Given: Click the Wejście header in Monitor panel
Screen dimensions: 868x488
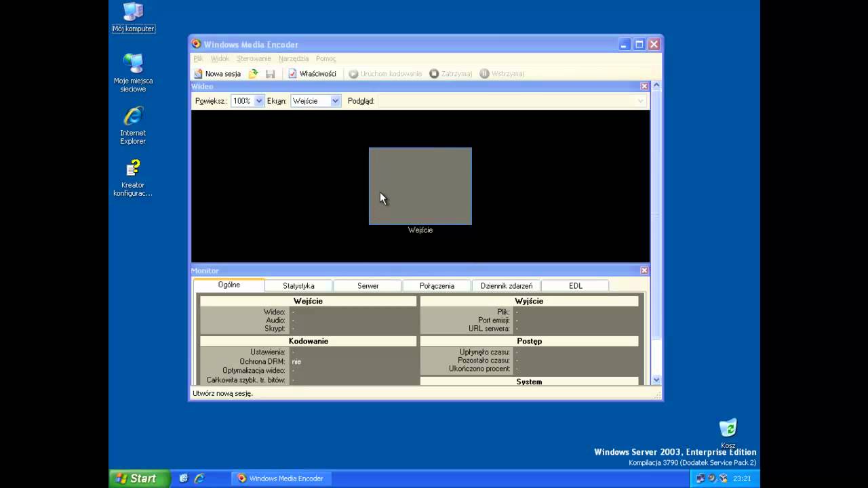Looking at the screenshot, I should (x=308, y=301).
